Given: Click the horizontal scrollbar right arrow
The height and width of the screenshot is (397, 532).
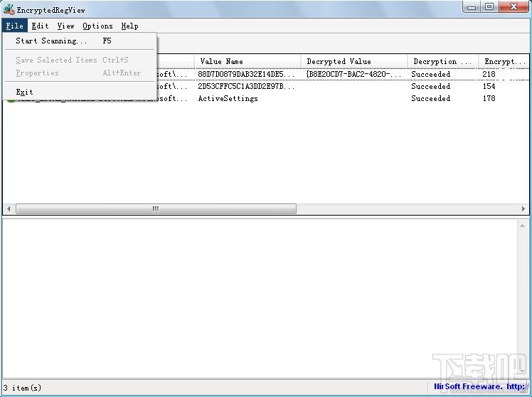Looking at the screenshot, I should [523, 208].
